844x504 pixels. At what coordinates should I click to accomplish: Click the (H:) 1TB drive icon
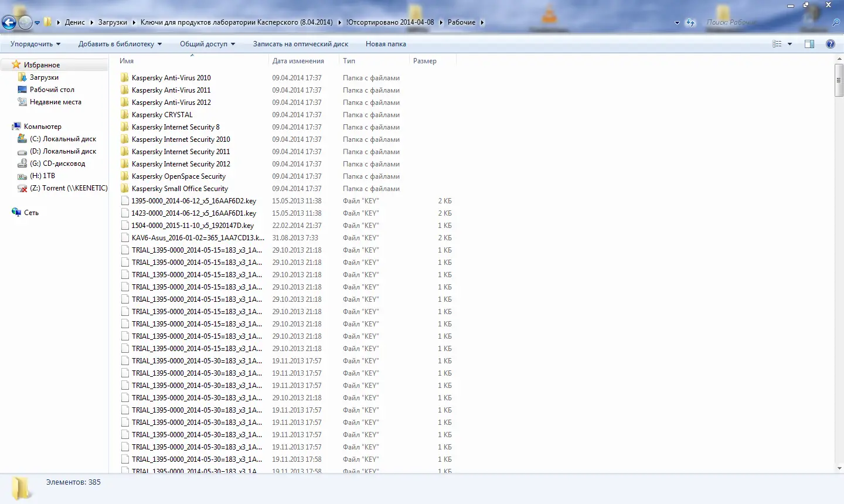tap(22, 176)
